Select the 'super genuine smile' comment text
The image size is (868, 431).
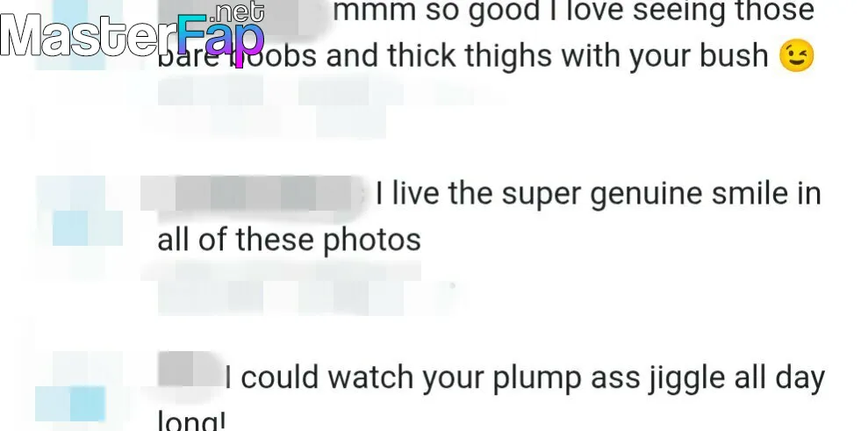pyautogui.click(x=599, y=195)
